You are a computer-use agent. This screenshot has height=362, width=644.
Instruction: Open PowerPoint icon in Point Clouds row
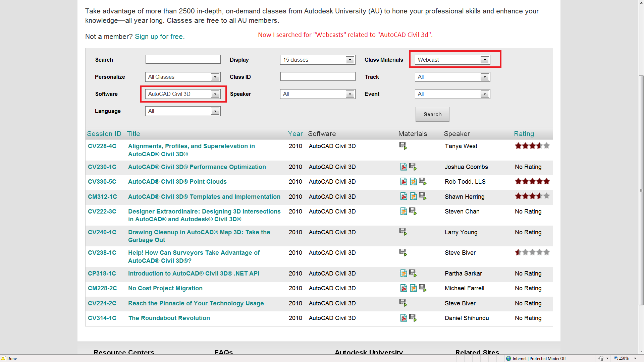click(x=413, y=182)
